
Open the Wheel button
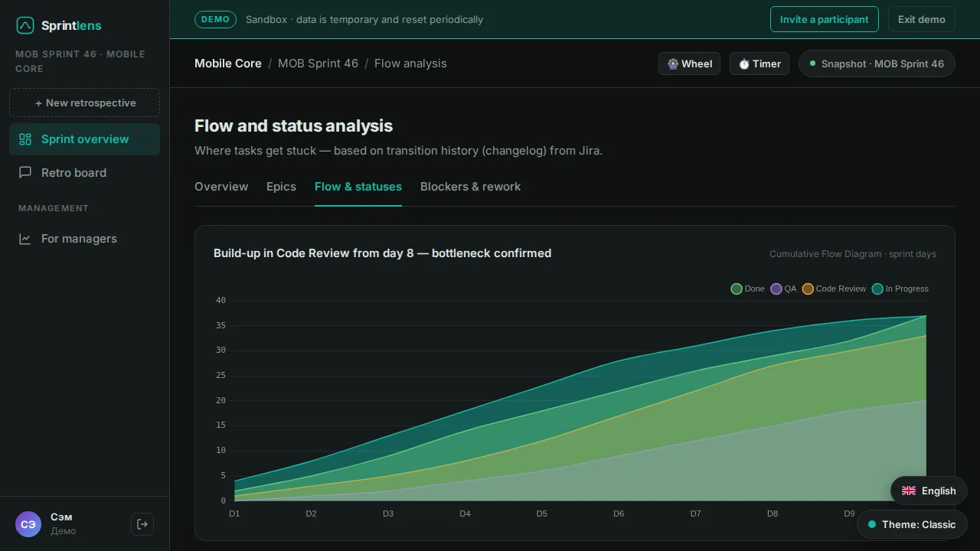click(x=689, y=64)
